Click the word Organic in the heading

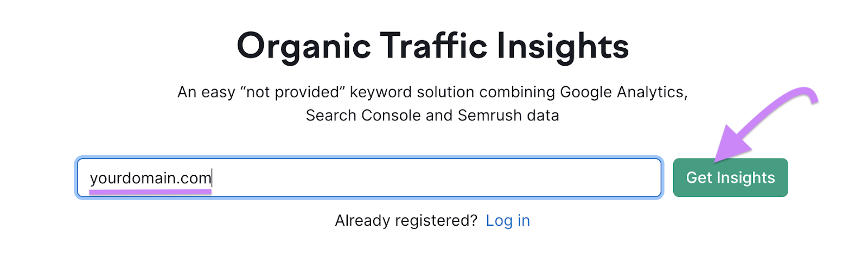pyautogui.click(x=303, y=46)
